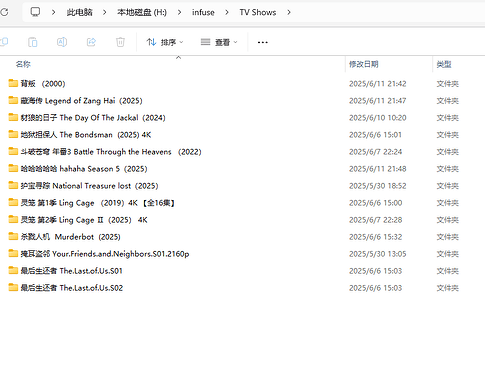
Task: Expand chevron after infuse in breadcrumb
Action: point(227,12)
